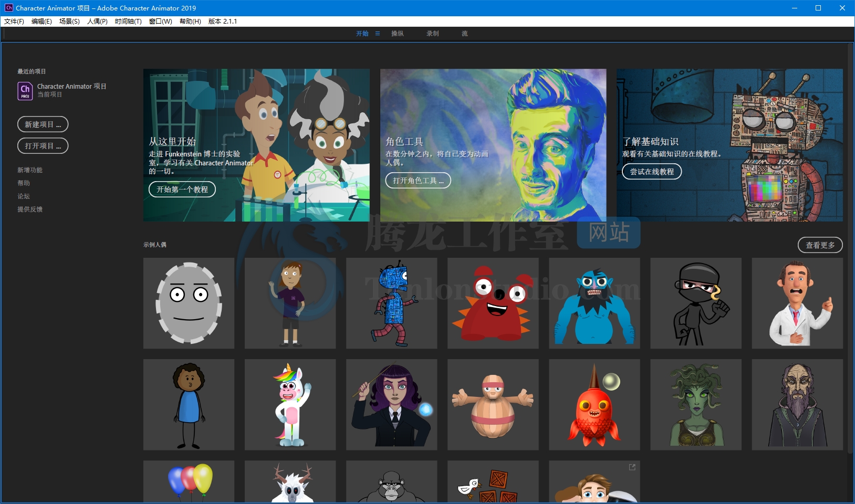This screenshot has height=504, width=855.
Task: Minimize the Character Animator window
Action: (794, 8)
